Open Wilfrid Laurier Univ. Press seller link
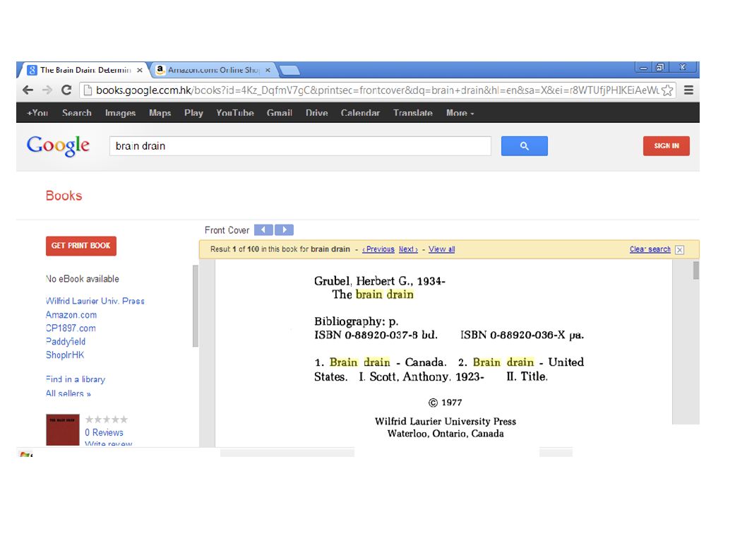Screen dimensions: 747x560 coord(95,302)
